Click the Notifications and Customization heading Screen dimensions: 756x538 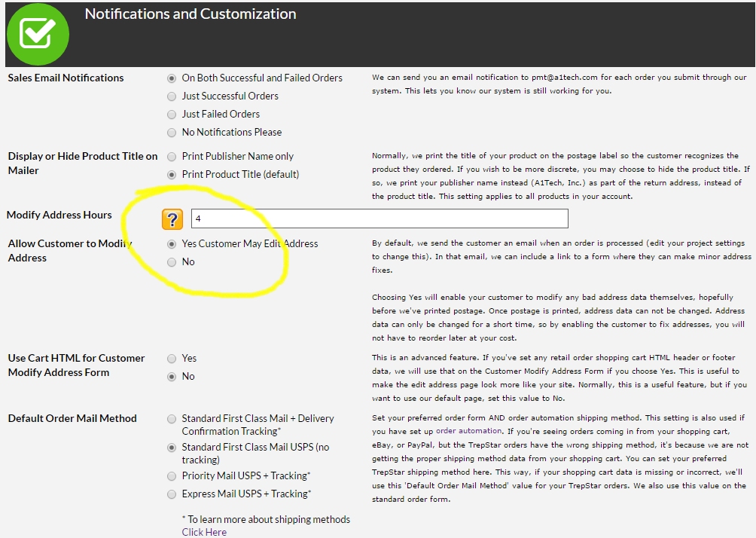click(191, 14)
